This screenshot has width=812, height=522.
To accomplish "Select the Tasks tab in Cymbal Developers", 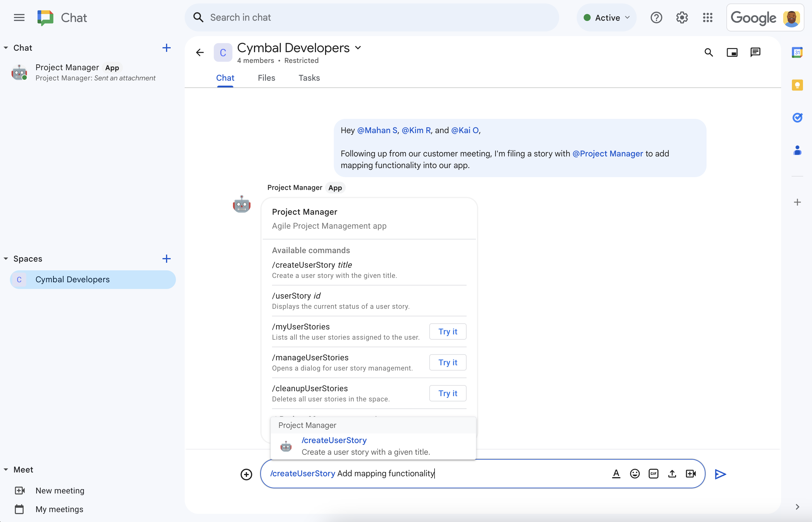I will click(309, 77).
